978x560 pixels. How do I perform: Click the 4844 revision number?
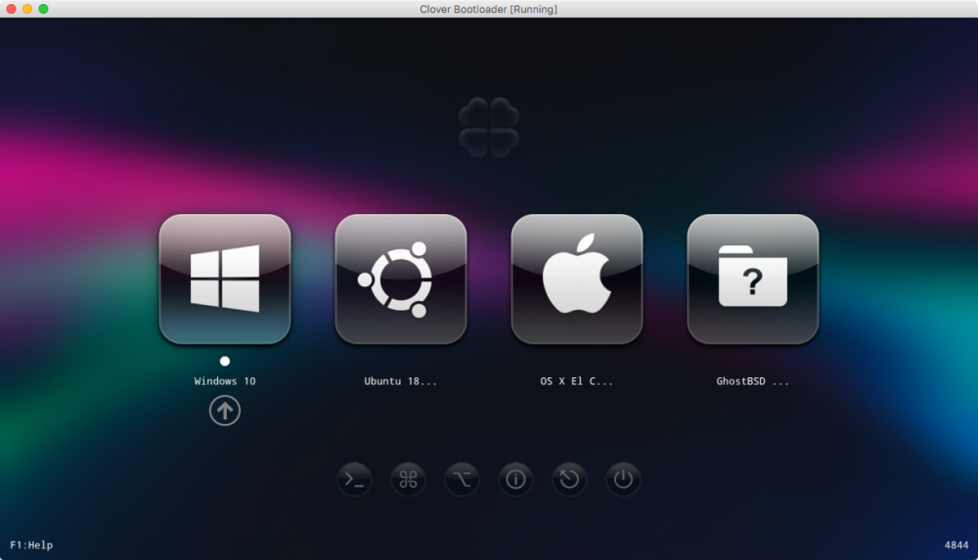956,545
